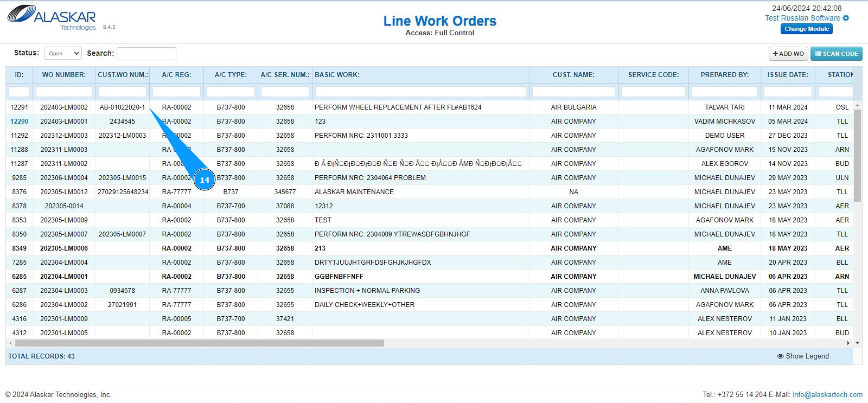Sort by the PREPARED BY column header
868x403 pixels.
click(725, 75)
